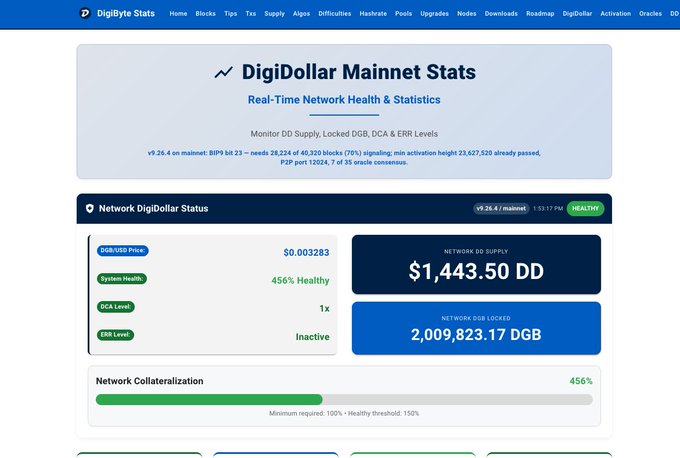
Task: Open the Tips page
Action: 231,13
